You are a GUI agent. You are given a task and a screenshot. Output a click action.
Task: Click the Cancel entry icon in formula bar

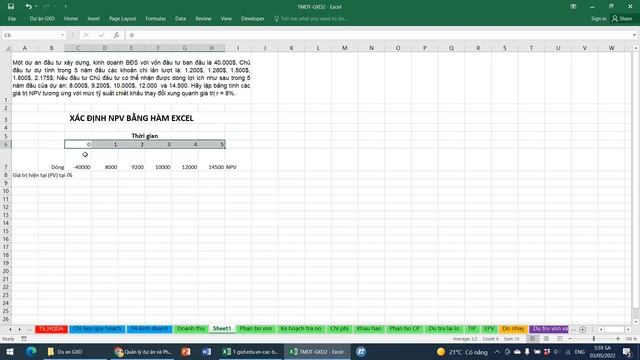[x=86, y=35]
